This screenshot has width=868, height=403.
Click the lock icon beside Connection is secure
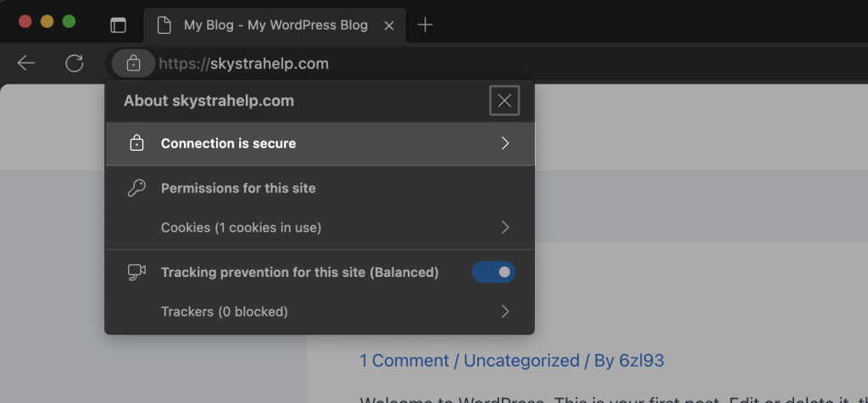click(x=136, y=144)
